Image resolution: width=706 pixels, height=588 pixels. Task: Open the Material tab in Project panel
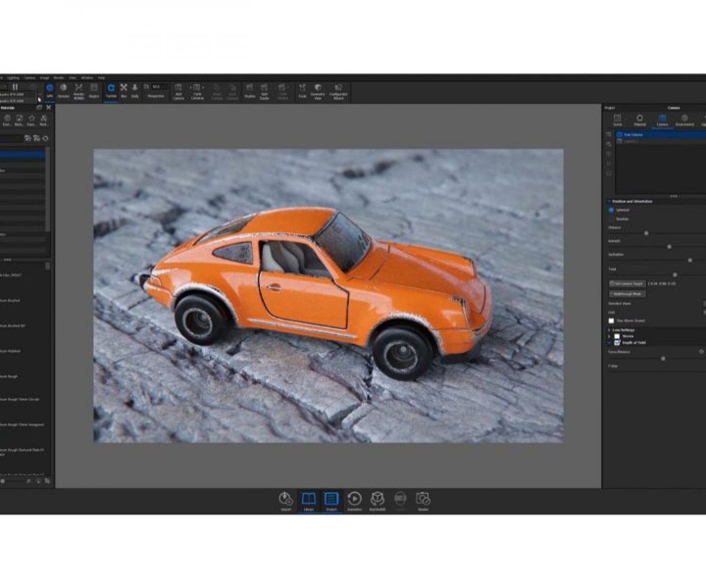[x=640, y=119]
